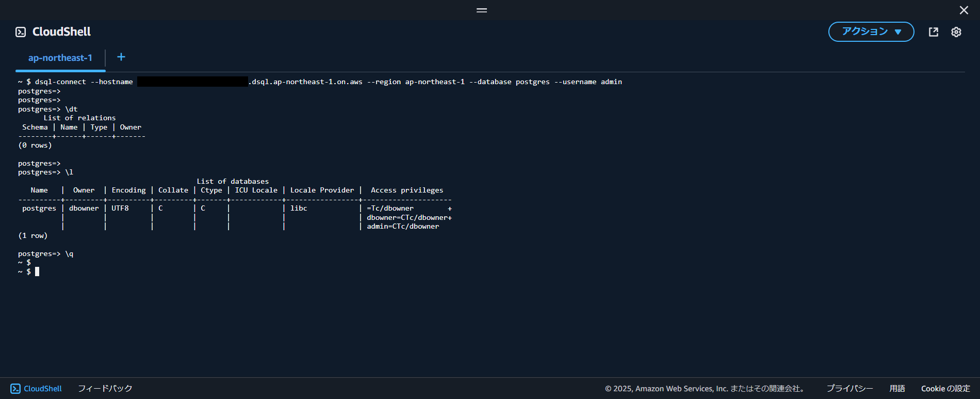Click 'libc' value in database table

coord(299,208)
